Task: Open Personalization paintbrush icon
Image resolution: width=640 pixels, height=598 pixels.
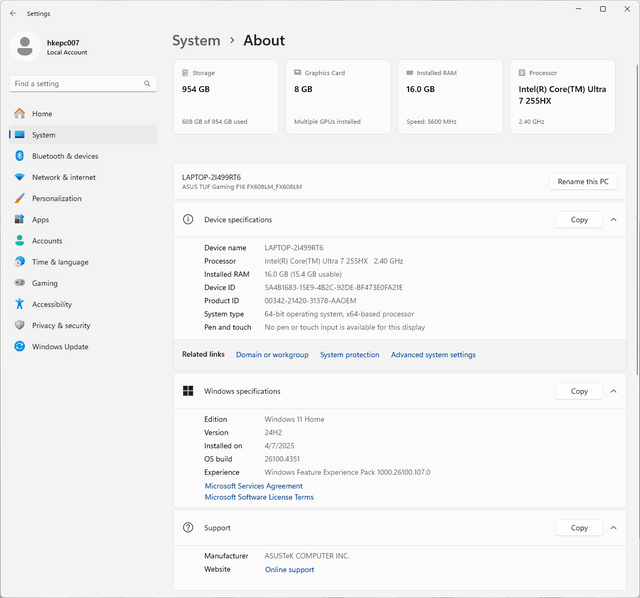Action: pos(20,198)
